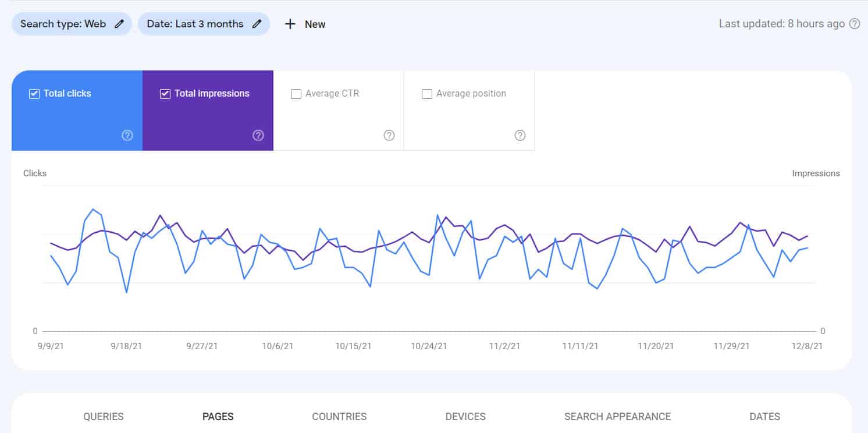Open the help icon on Total impressions card
The height and width of the screenshot is (433, 868).
pos(258,135)
